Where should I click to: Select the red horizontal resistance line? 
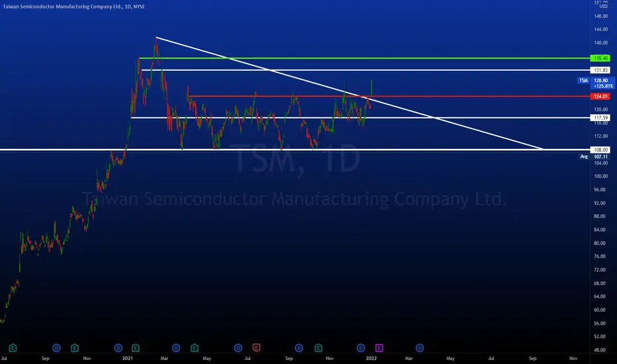(389, 97)
